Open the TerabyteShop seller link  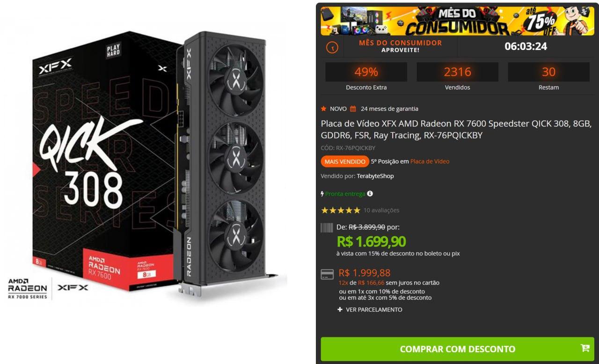coord(375,176)
